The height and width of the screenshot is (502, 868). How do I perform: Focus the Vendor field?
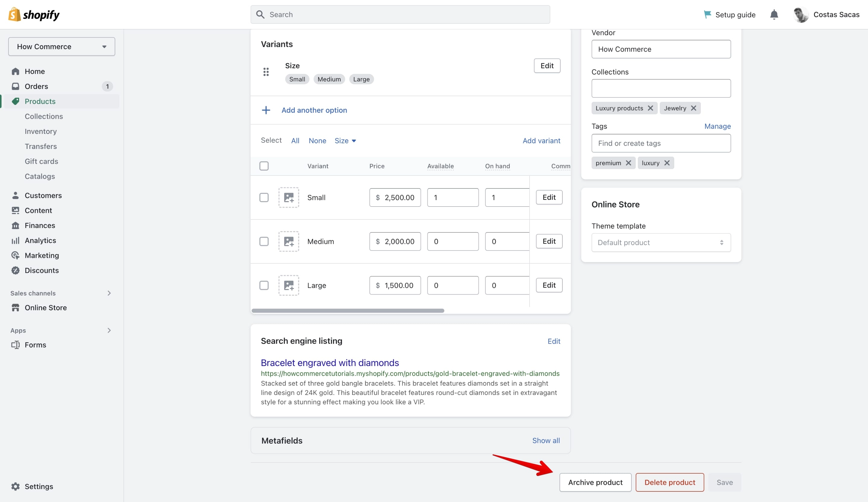click(661, 49)
